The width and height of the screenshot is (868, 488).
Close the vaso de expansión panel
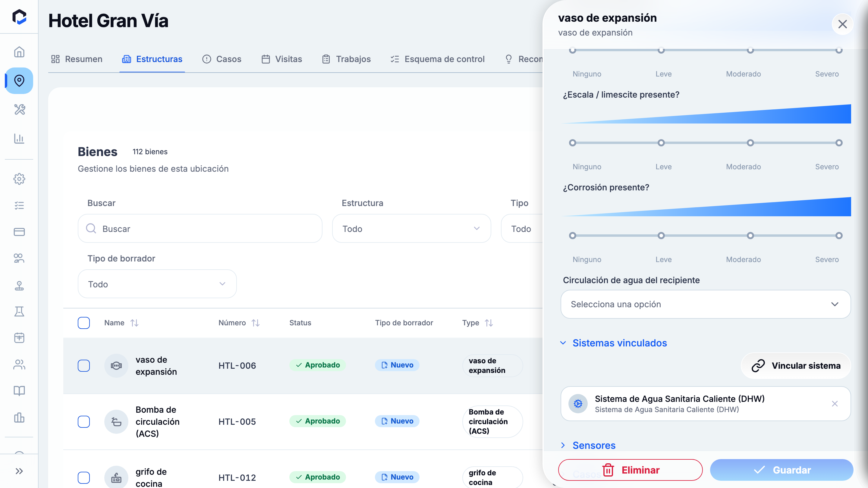[x=842, y=24]
